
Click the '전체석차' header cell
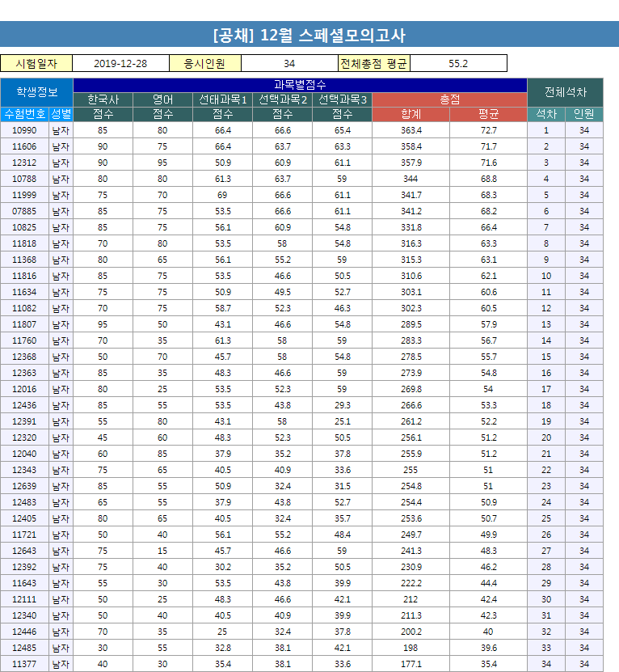coord(565,91)
